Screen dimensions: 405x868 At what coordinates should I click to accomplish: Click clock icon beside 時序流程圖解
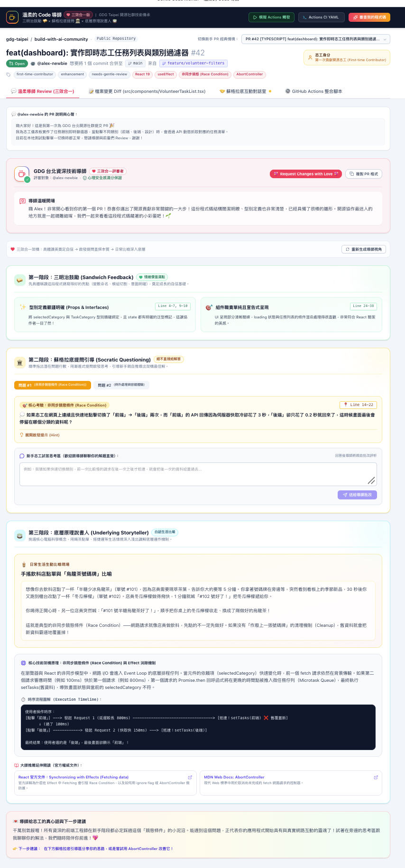tap(23, 699)
